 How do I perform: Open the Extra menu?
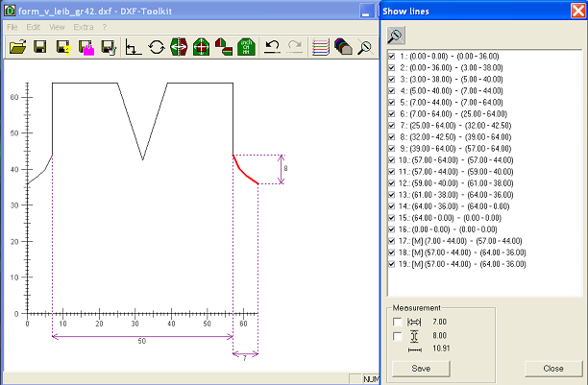click(84, 27)
